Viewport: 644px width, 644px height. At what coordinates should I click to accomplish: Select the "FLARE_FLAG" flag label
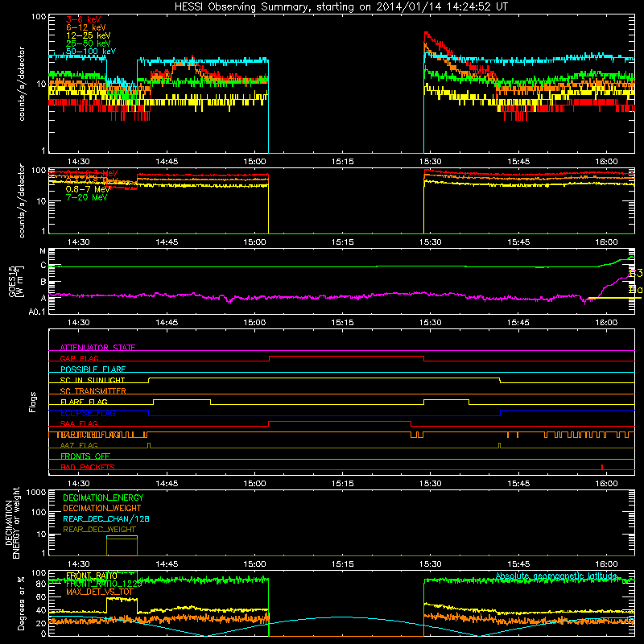[84, 402]
